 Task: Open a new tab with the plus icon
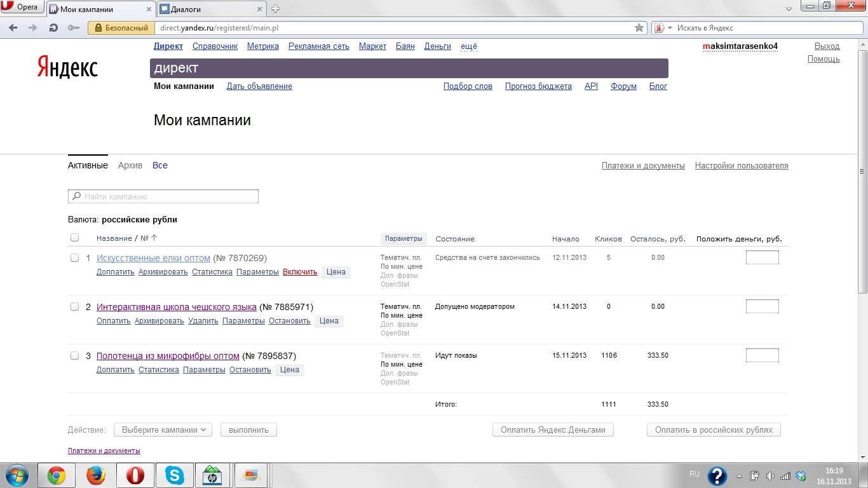(x=275, y=9)
